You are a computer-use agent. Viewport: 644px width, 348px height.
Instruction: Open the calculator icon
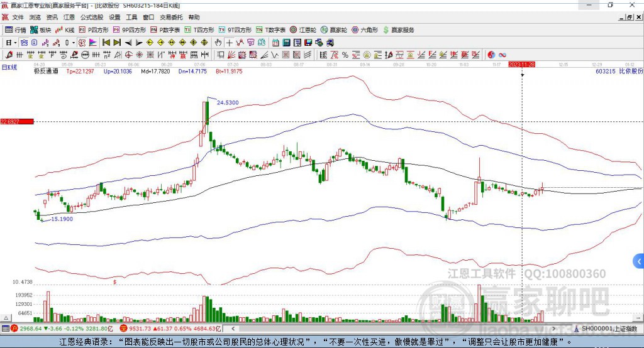(x=287, y=43)
